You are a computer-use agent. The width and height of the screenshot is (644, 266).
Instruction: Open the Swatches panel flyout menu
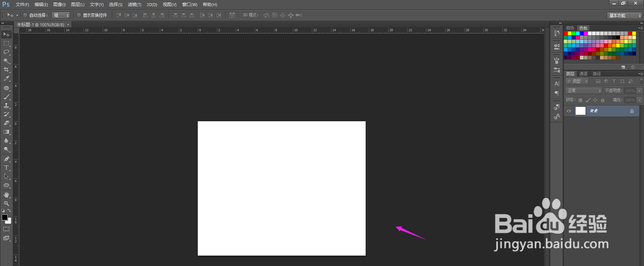click(640, 28)
